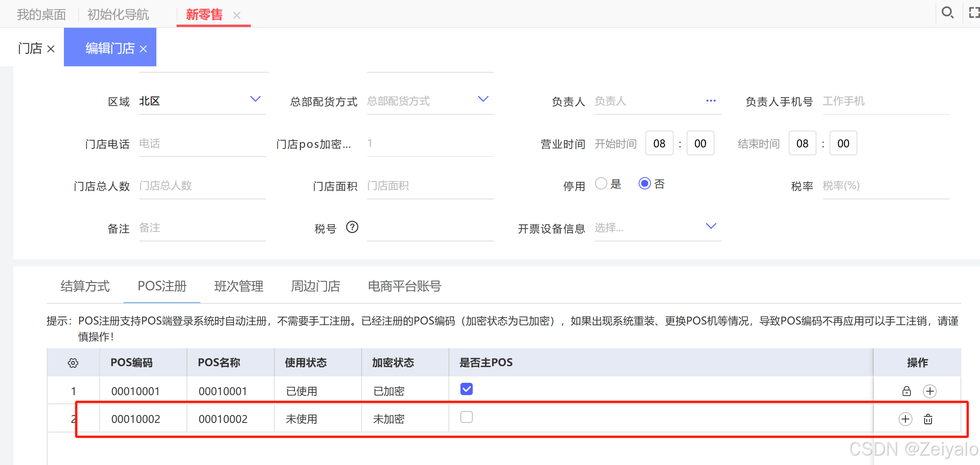Click add icon in first POS row

pyautogui.click(x=930, y=391)
